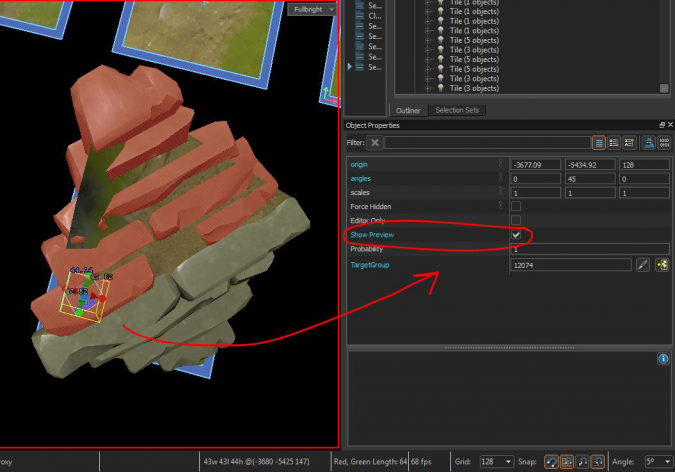Click the blue info icon in the help pane
The width and height of the screenshot is (675, 472).
point(662,358)
